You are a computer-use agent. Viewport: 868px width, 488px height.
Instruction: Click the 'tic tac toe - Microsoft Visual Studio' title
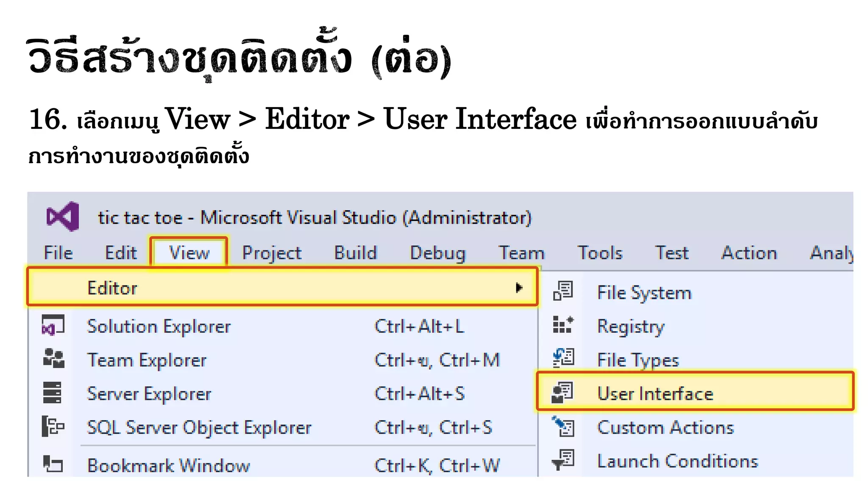pyautogui.click(x=314, y=218)
